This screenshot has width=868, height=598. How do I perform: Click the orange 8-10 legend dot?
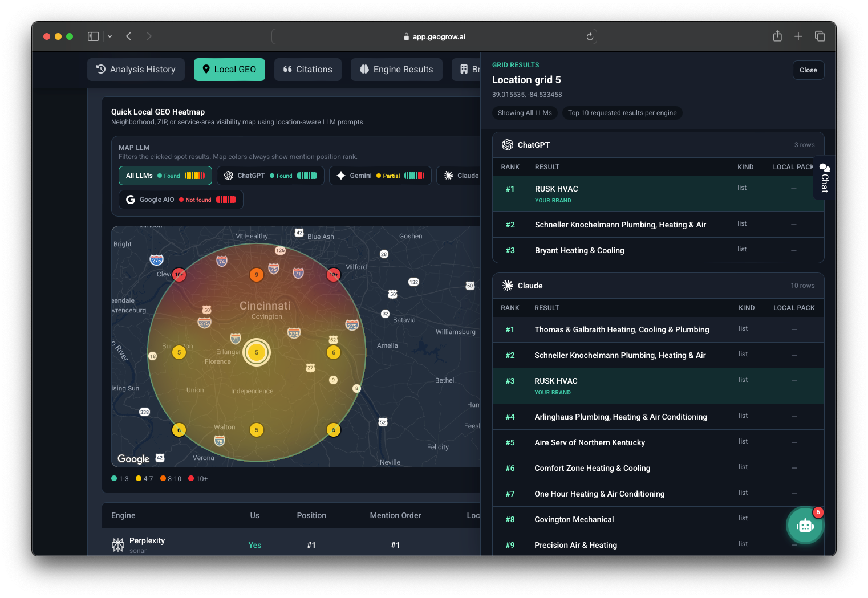(163, 478)
